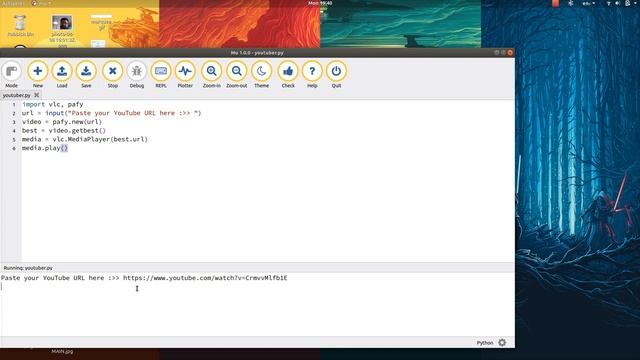Close the youtuber.py tab

[37, 95]
